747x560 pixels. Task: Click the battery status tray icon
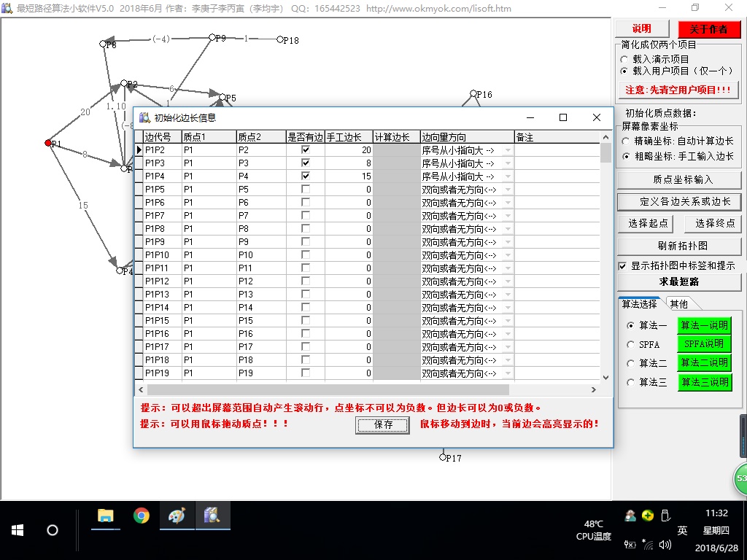coord(630,544)
